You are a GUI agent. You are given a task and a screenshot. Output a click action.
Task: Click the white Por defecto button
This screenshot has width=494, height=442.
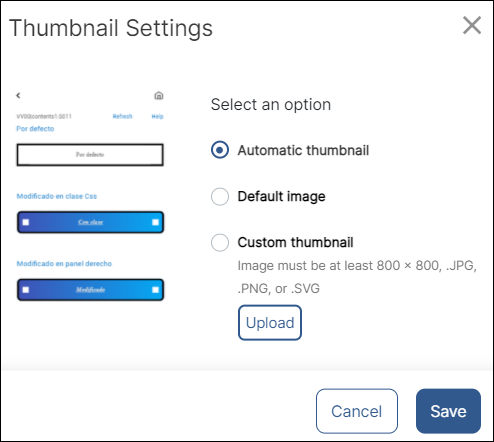(90, 155)
